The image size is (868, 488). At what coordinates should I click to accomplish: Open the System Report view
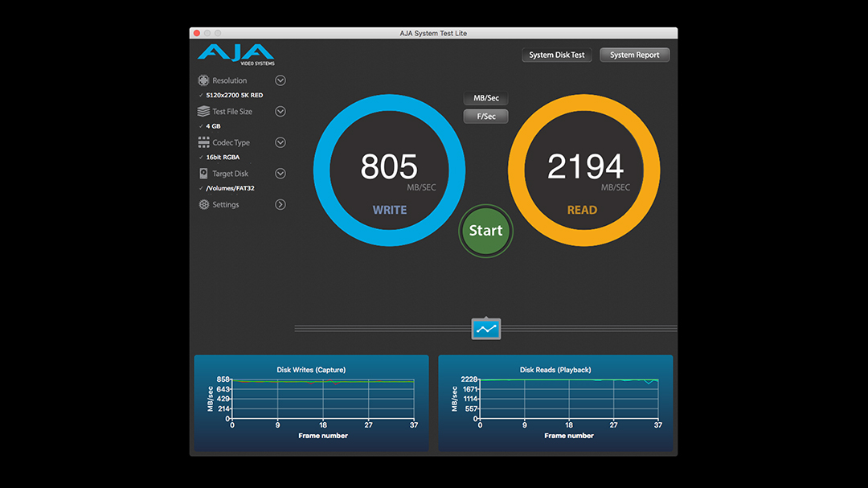coord(634,55)
